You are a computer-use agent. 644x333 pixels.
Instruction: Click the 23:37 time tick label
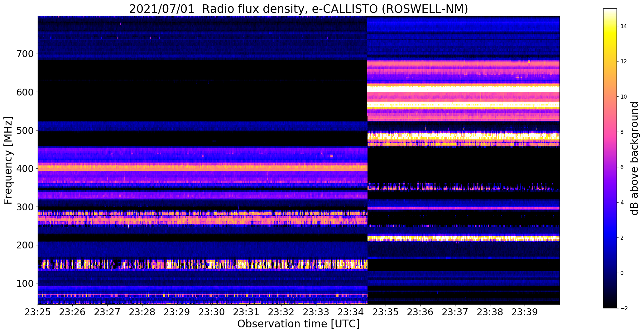tap(455, 312)
